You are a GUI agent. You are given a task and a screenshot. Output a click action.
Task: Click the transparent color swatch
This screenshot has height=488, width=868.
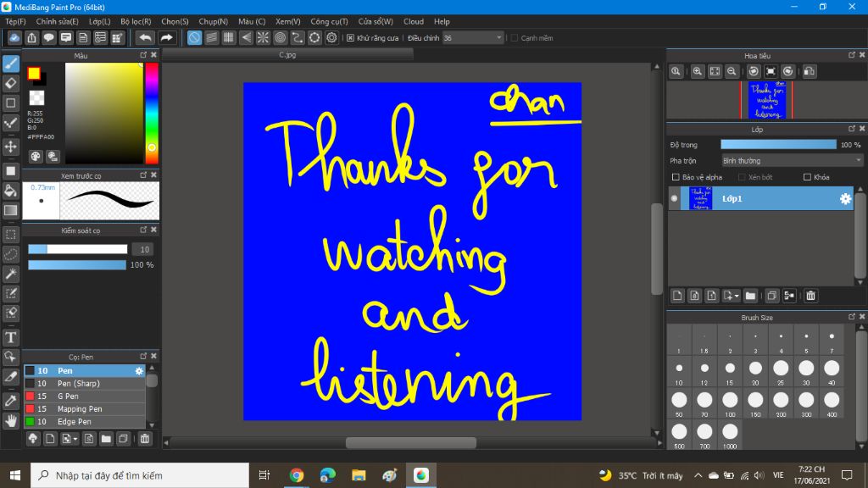point(36,98)
